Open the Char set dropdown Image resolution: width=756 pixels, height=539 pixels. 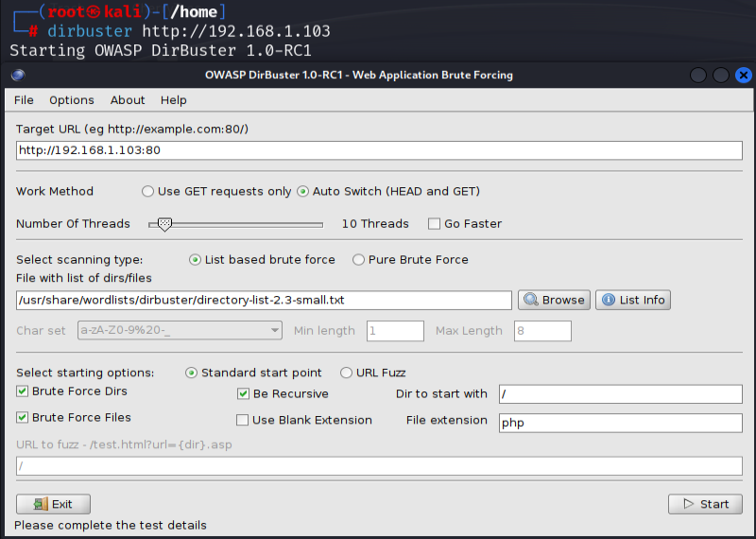pyautogui.click(x=180, y=331)
